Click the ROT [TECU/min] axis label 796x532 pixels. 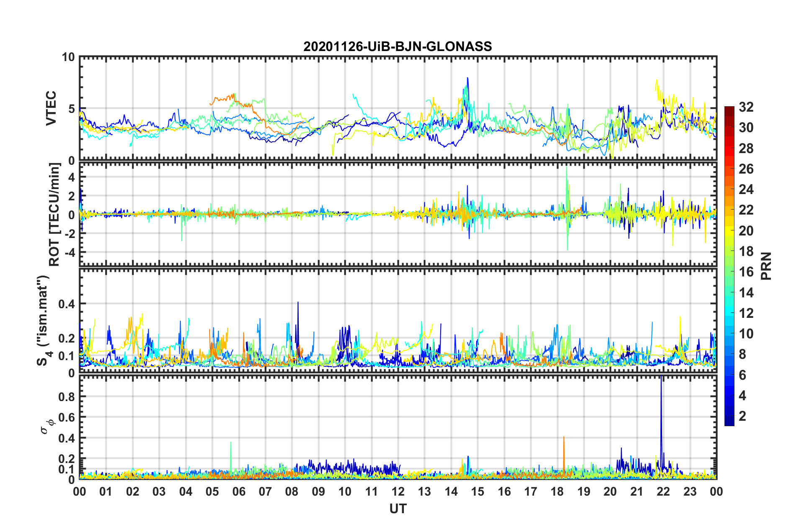point(54,215)
